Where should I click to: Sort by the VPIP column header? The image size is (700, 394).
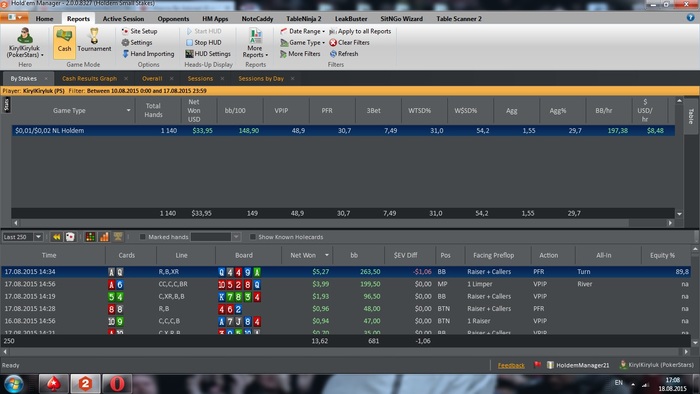point(281,111)
